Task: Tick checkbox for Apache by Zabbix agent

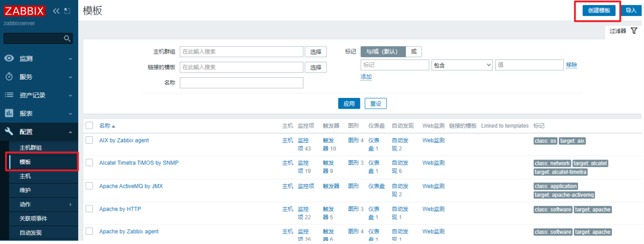Action: coord(89,231)
